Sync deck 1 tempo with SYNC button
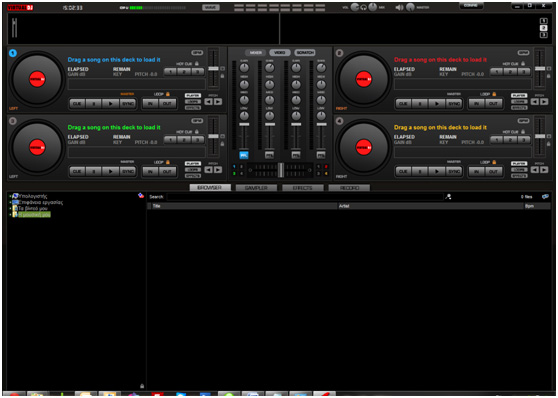This screenshot has height=398, width=558. coord(127,104)
